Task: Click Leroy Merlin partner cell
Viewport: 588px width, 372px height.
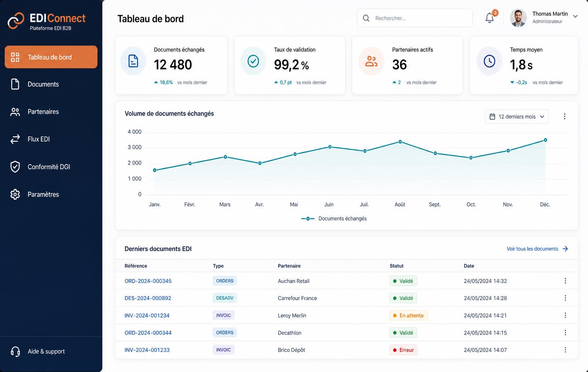Action: coord(292,316)
